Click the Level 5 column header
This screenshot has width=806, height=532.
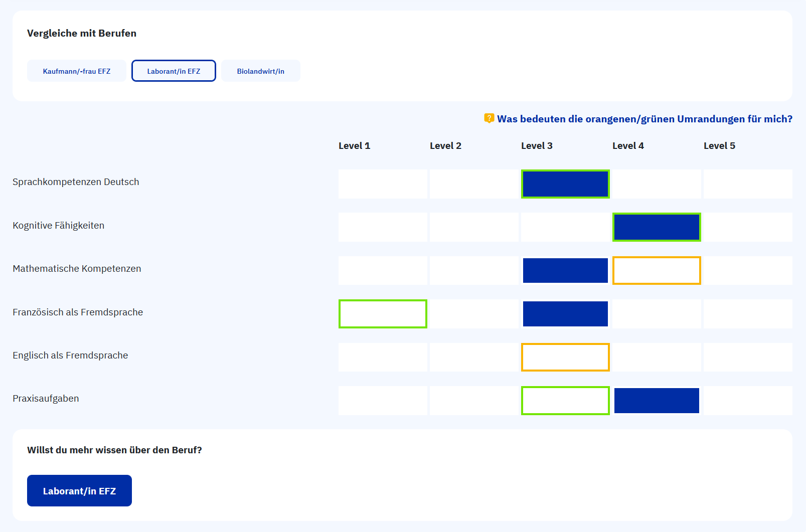pyautogui.click(x=720, y=145)
